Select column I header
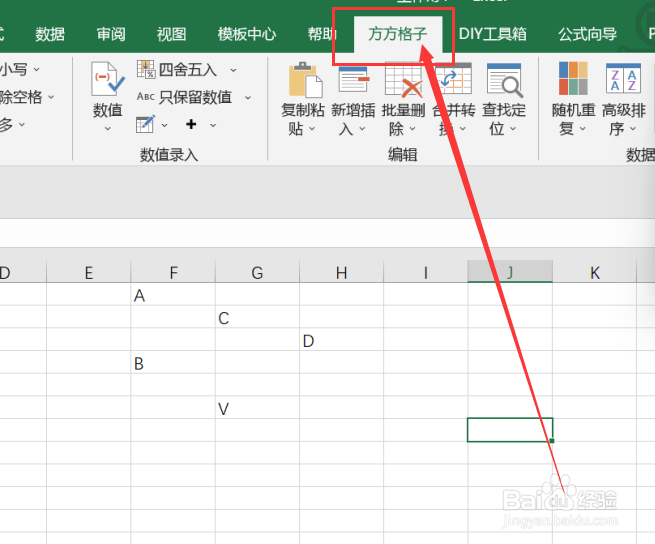655x544 pixels. pos(426,272)
